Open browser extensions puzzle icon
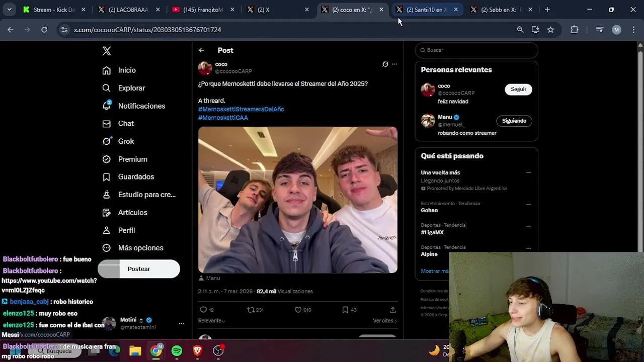The height and width of the screenshot is (362, 644). click(x=575, y=30)
